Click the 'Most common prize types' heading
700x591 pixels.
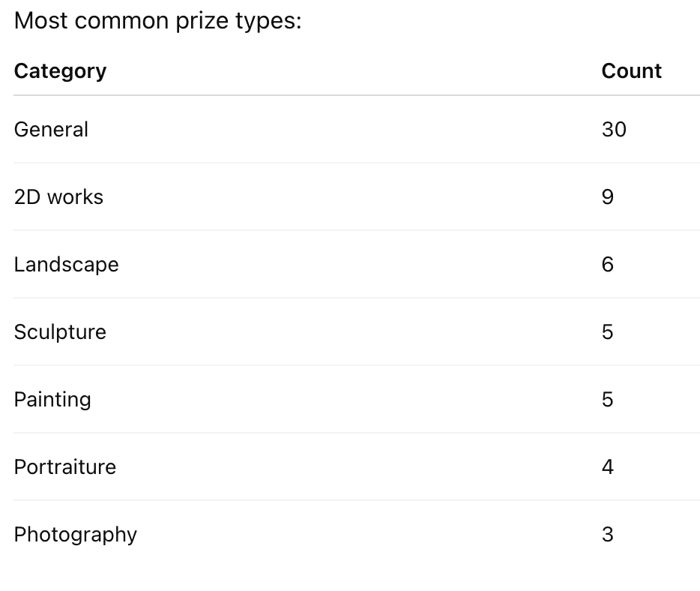click(157, 20)
